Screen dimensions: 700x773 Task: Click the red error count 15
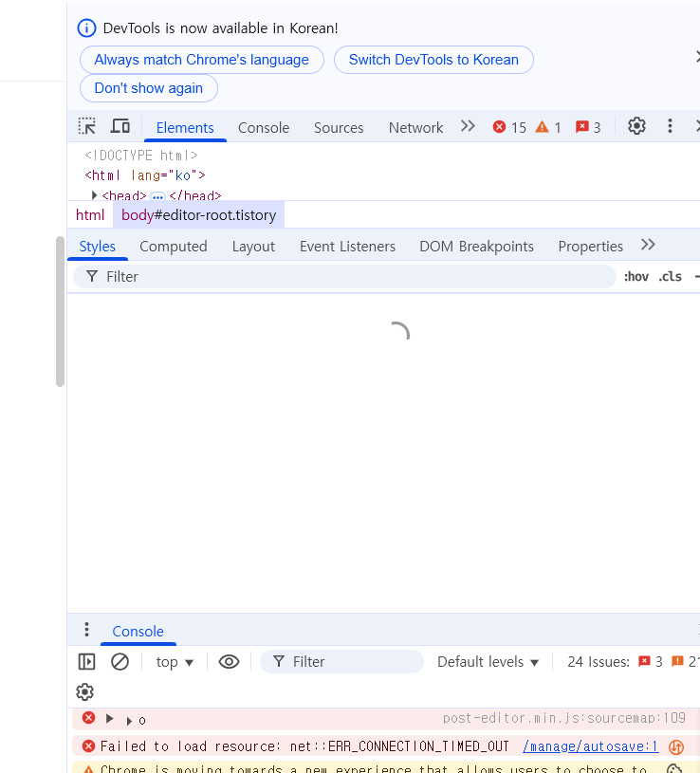tap(509, 127)
